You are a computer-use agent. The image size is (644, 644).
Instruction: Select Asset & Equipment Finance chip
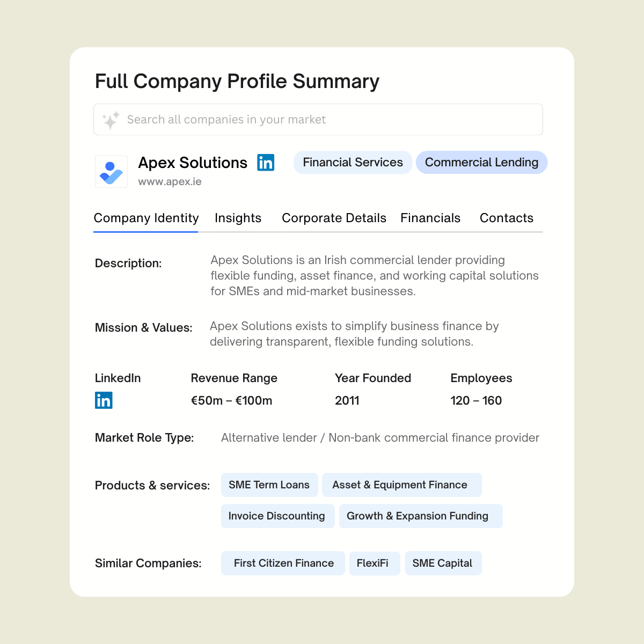(400, 485)
